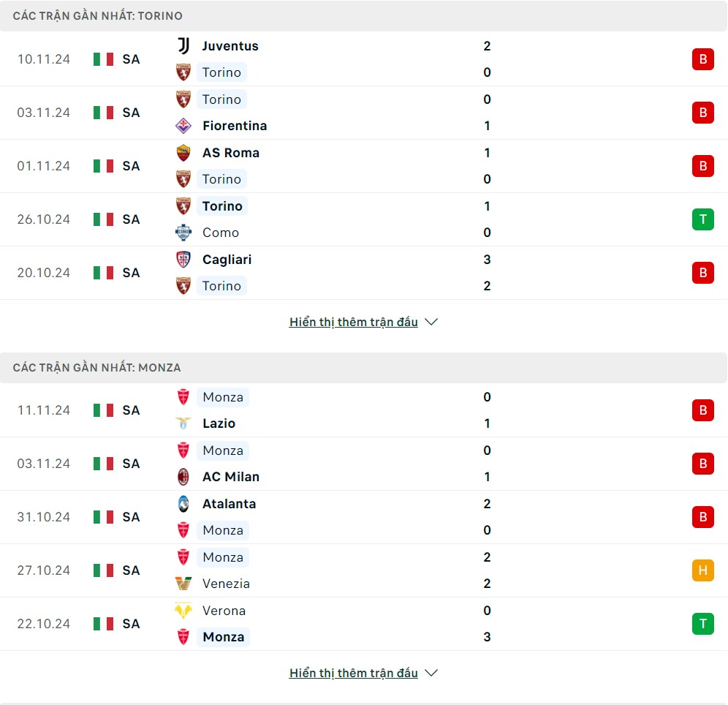Open the AC Milan team name link
The height and width of the screenshot is (705, 728).
click(x=231, y=477)
